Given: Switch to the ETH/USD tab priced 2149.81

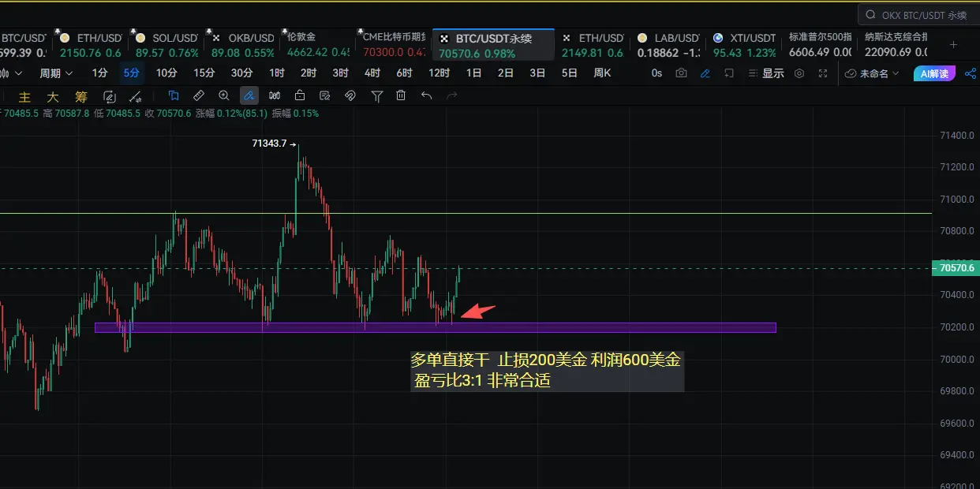Looking at the screenshot, I should (x=593, y=45).
